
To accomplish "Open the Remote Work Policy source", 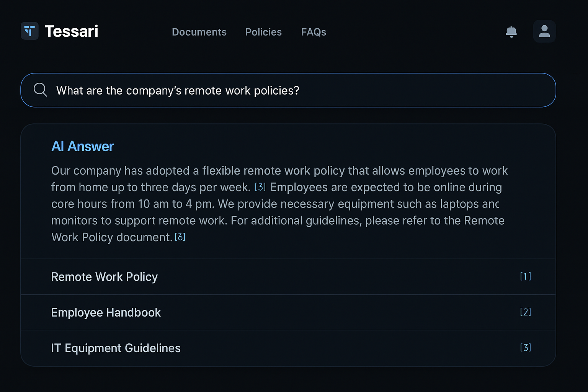I will [105, 277].
